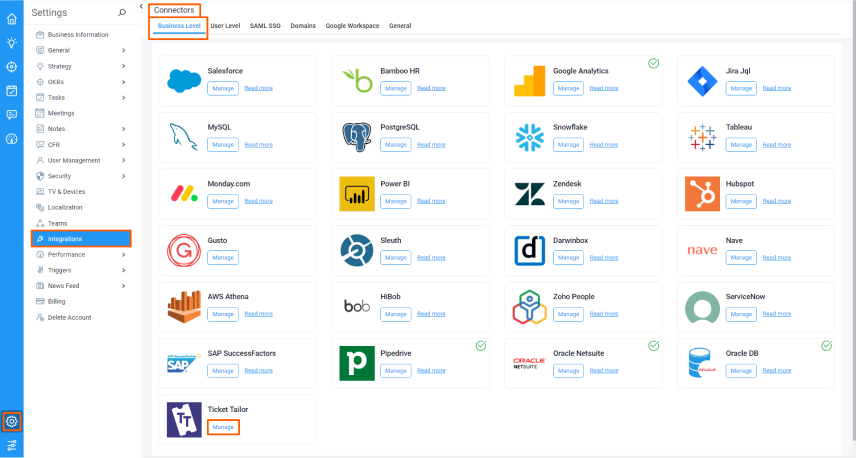Click the Jira Jql logo
Screen dimensions: 856x458
702,81
